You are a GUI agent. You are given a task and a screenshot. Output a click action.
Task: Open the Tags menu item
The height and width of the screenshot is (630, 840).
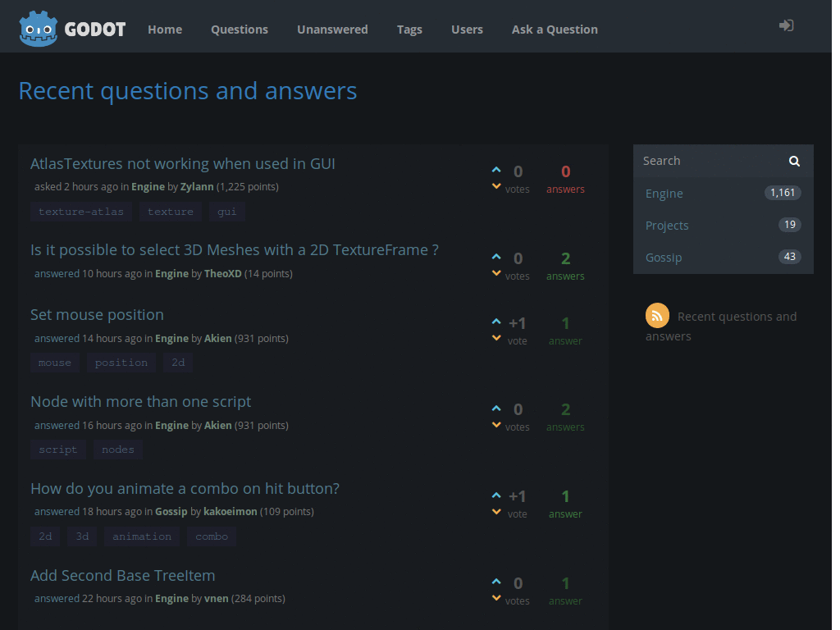coord(409,30)
